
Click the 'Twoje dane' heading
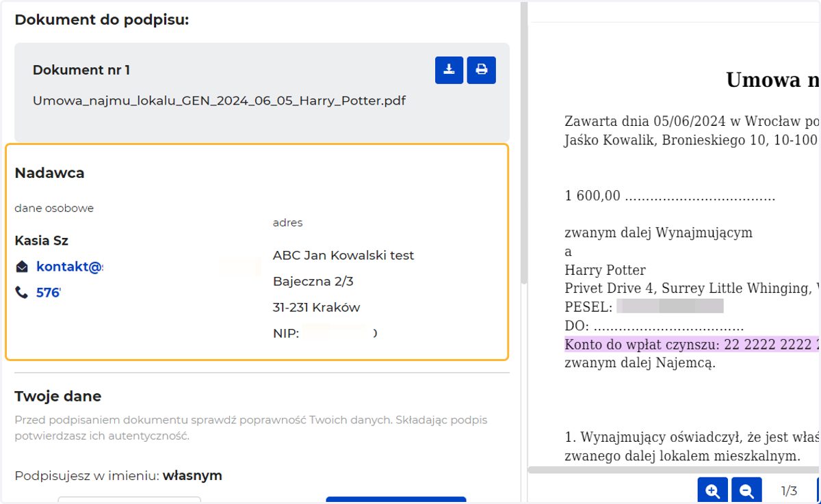coord(58,396)
